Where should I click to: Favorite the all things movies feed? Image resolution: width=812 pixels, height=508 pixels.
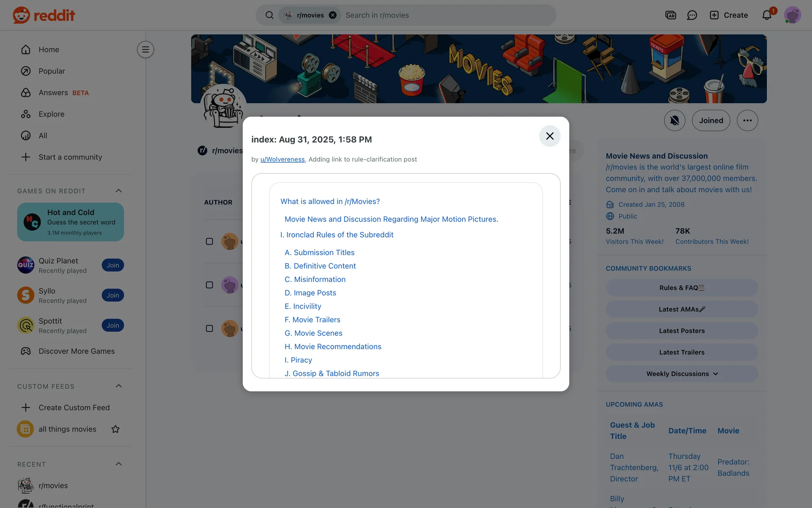click(115, 429)
